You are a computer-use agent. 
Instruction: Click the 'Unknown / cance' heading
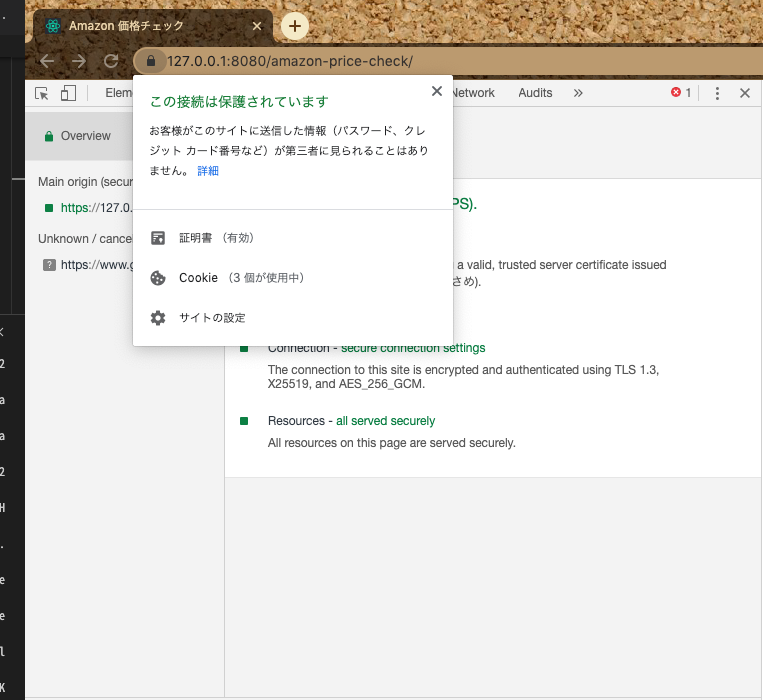[85, 239]
